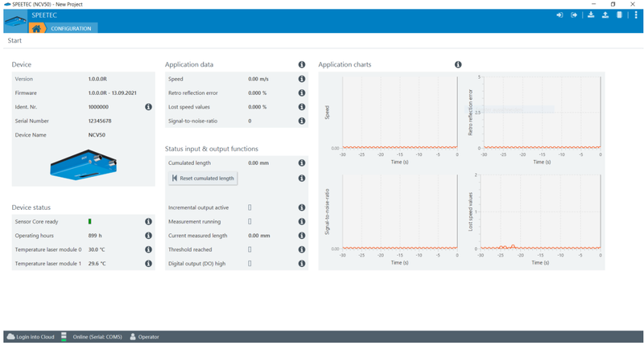Toggle Incremental output active indicator
The image size is (644, 345).
tap(250, 207)
